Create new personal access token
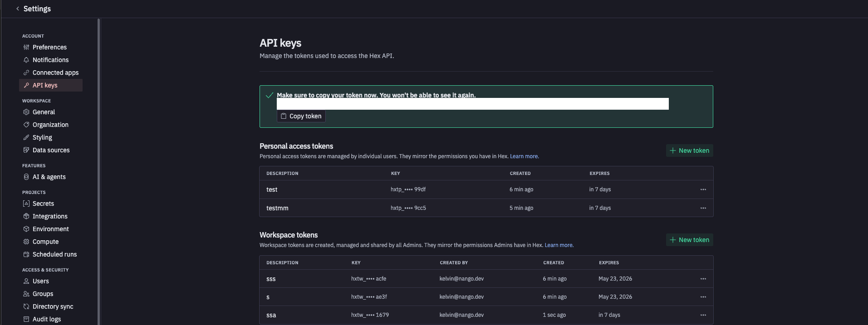The image size is (868, 325). (689, 150)
